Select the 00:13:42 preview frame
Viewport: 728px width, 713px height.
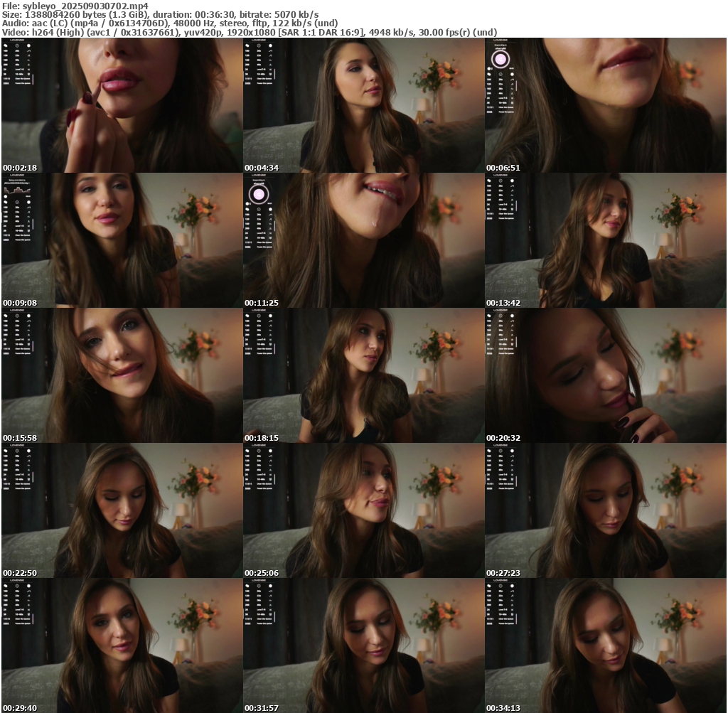[605, 240]
